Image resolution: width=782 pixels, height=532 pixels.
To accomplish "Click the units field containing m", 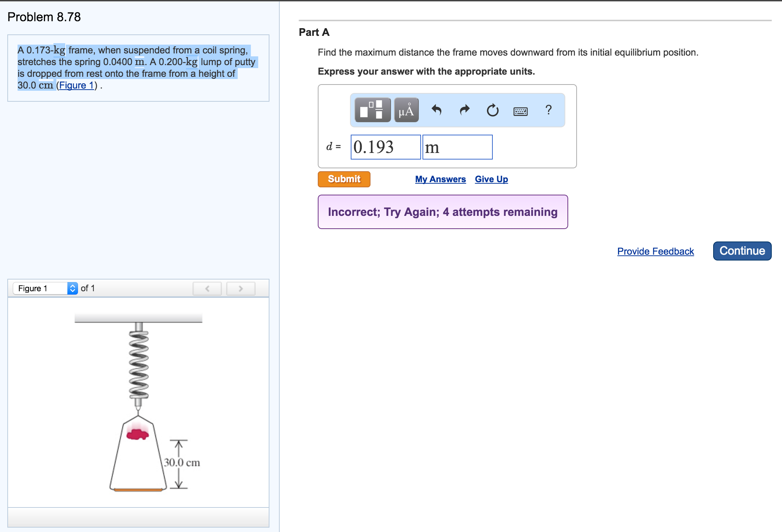I will coord(457,147).
